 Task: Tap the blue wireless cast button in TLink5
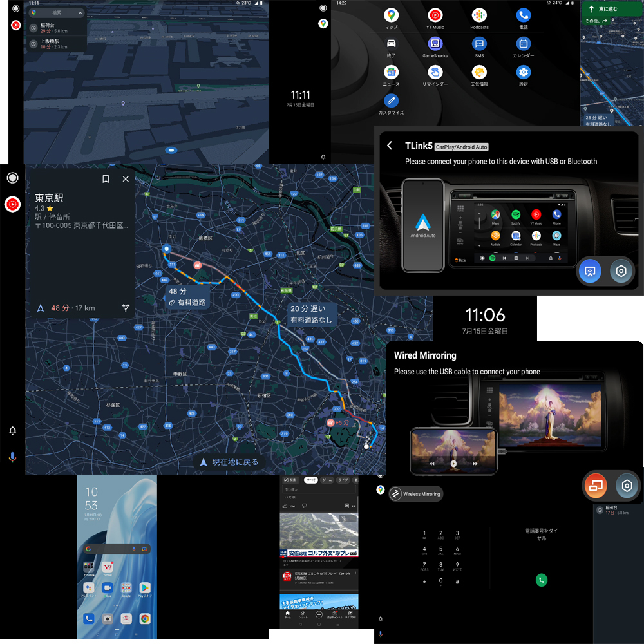tap(589, 271)
